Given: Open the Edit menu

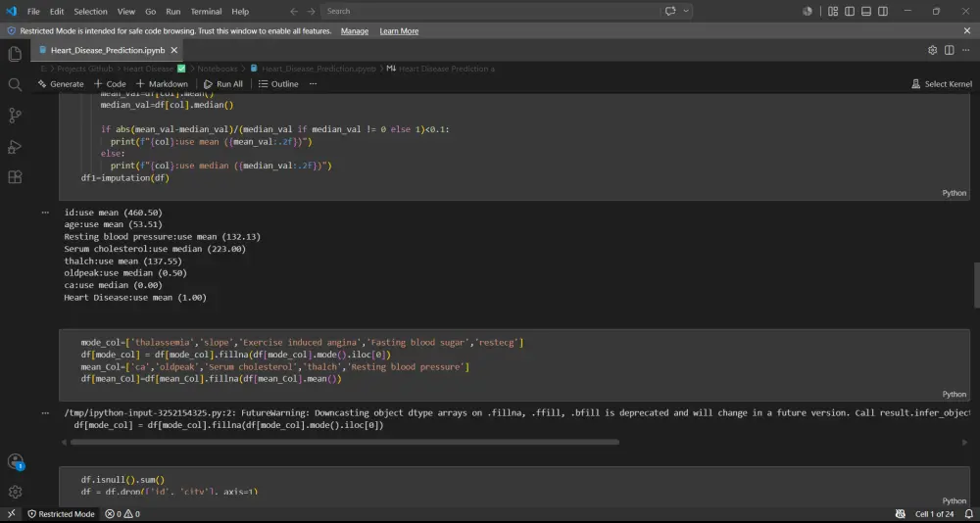Looking at the screenshot, I should pos(57,11).
